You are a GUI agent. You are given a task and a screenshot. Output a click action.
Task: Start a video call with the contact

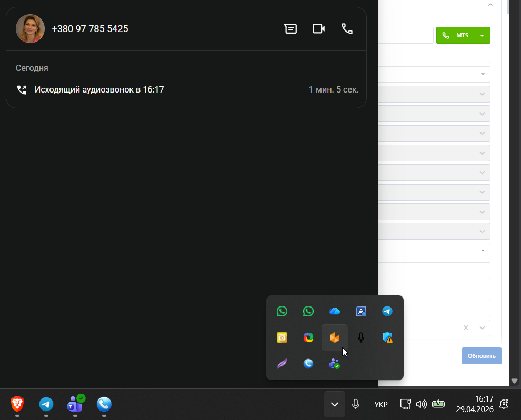pos(318,29)
